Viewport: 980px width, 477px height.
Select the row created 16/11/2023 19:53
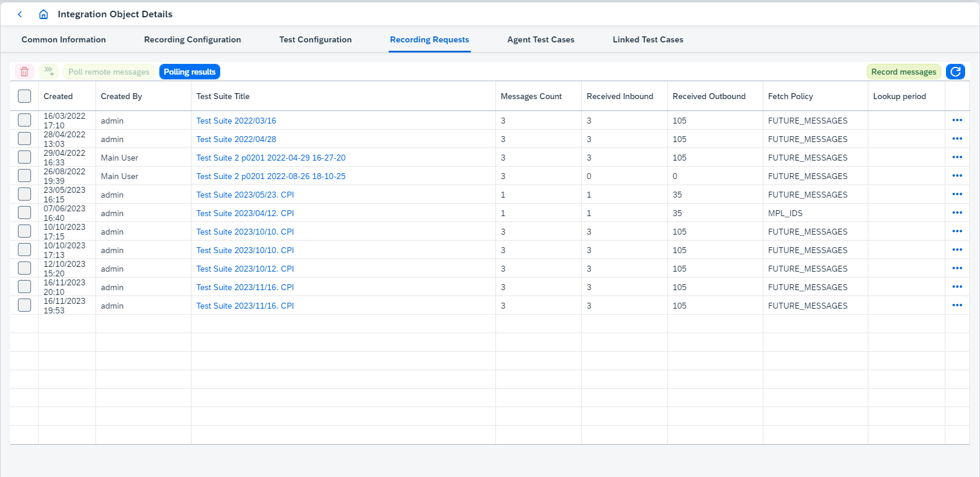pos(24,305)
